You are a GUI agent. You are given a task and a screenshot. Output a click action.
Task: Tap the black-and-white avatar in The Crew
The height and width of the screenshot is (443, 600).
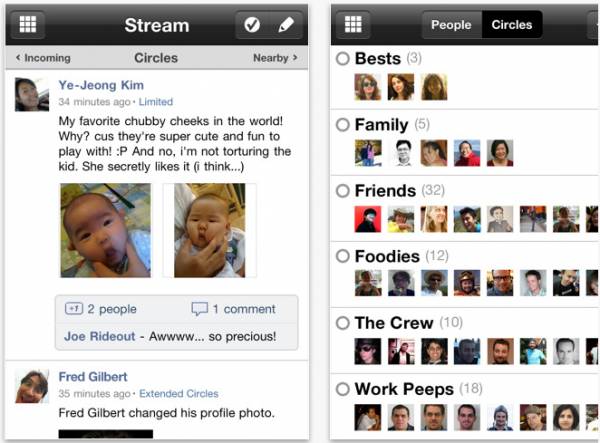[566, 351]
